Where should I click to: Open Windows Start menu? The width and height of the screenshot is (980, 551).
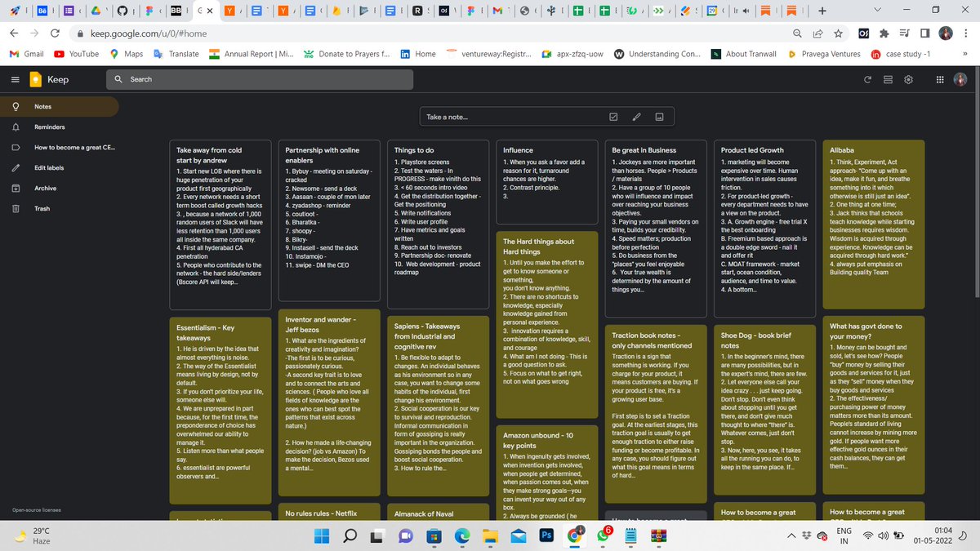click(x=321, y=536)
